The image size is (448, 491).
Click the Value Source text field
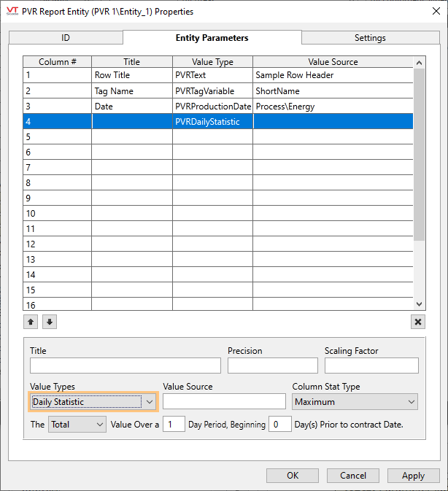click(x=224, y=402)
